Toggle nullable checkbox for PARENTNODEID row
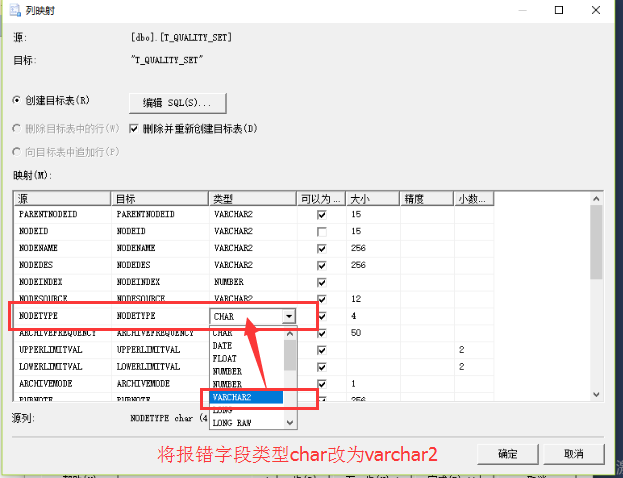Screen dimensions: 623x478 321,215
